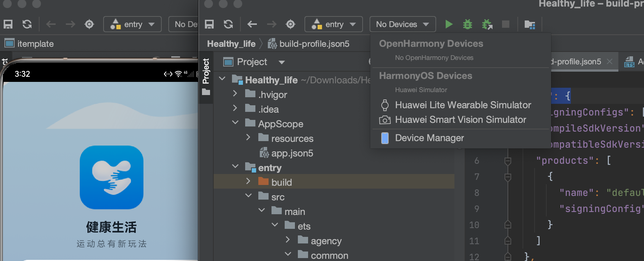The width and height of the screenshot is (644, 261).
Task: Click the Stop square icon
Action: [x=506, y=24]
